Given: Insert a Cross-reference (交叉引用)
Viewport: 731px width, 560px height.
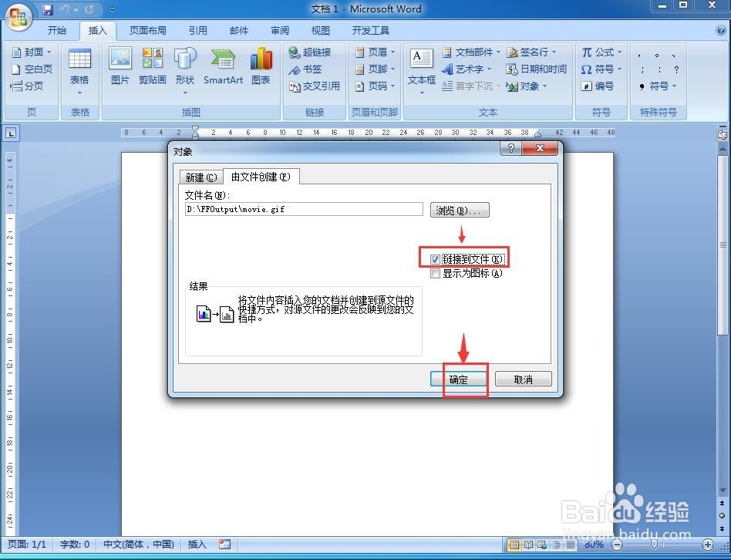Looking at the screenshot, I should 314,86.
